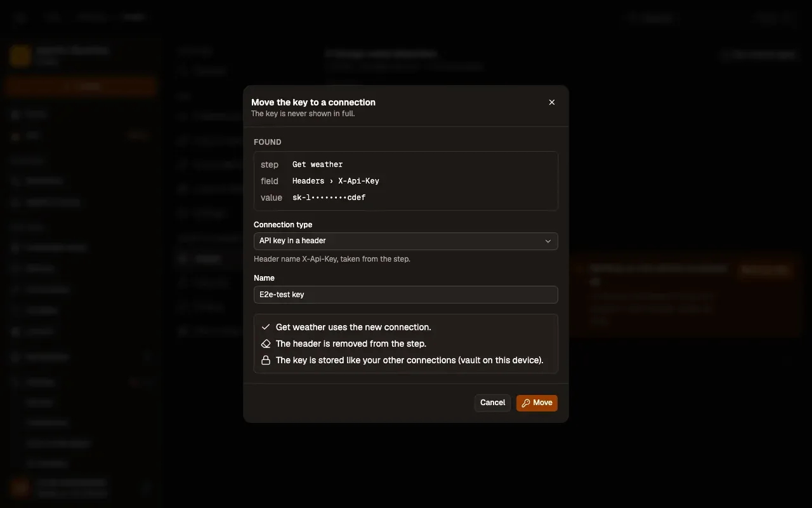
Task: Click the "FOUND" section heading
Action: coord(268,142)
